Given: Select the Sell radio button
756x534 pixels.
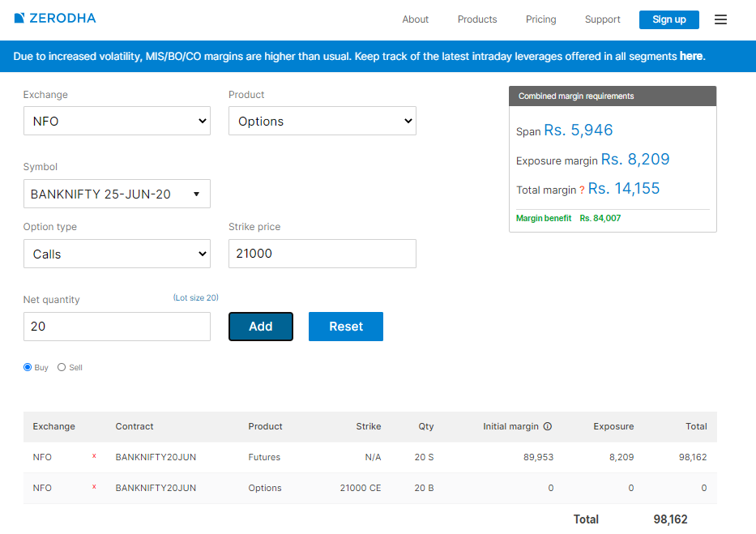Looking at the screenshot, I should coord(62,367).
